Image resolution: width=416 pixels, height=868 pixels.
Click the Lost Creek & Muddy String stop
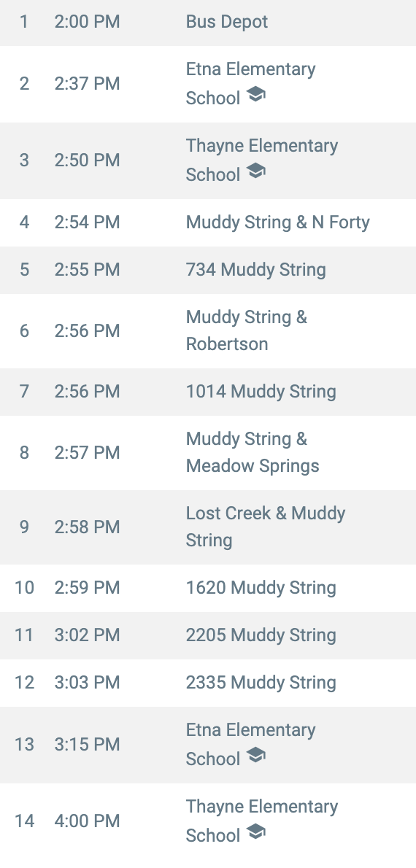(x=208, y=527)
